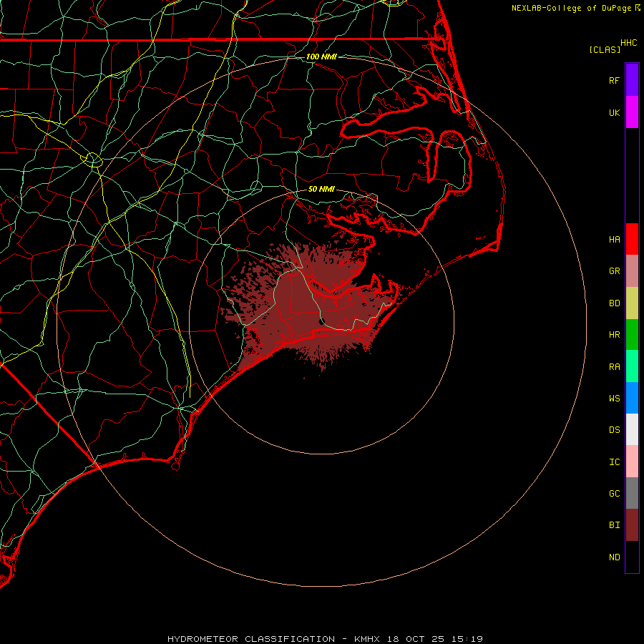Click the RF legend label
The height and width of the screenshot is (644, 644).
point(614,80)
